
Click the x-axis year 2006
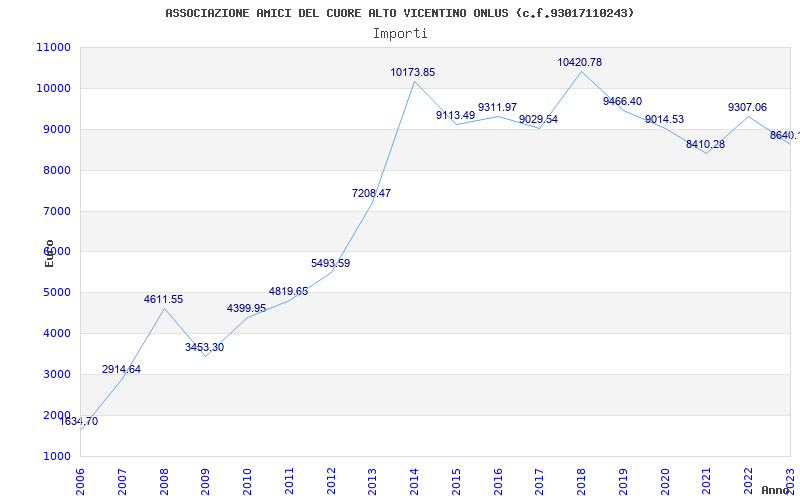(80, 482)
